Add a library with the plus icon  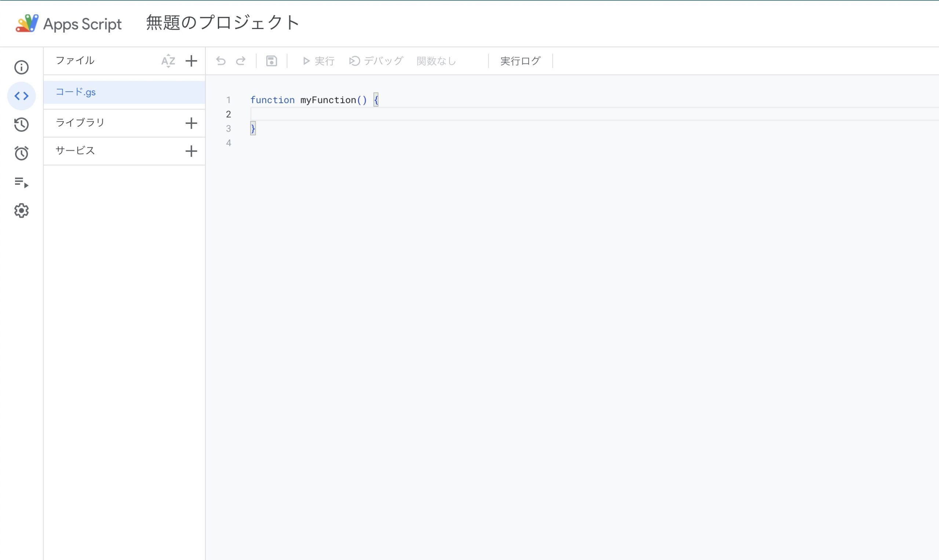[x=191, y=123]
